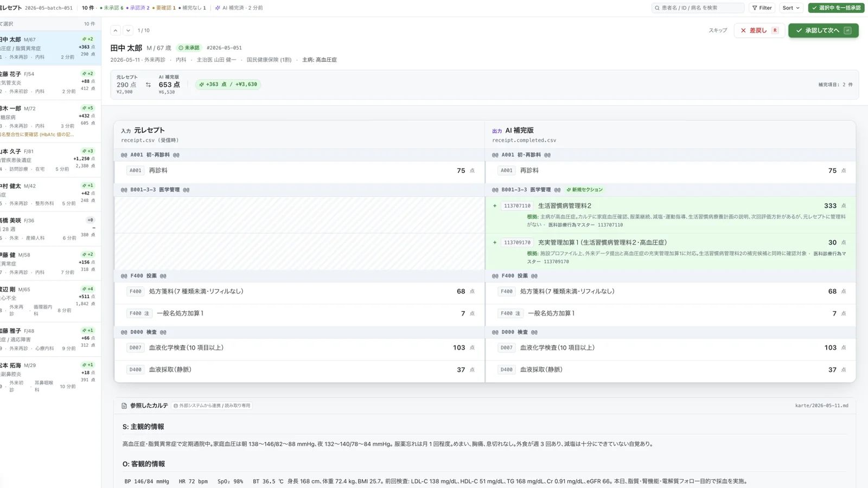Viewport: 868px width, 488px height.
Task: Click 補完項目: 2 件 label
Action: pos(835,85)
